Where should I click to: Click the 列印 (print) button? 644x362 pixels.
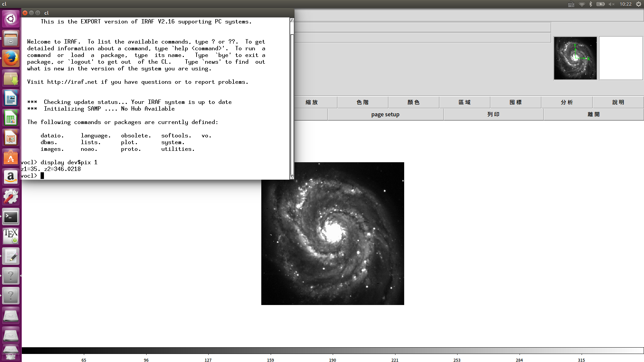pyautogui.click(x=493, y=114)
